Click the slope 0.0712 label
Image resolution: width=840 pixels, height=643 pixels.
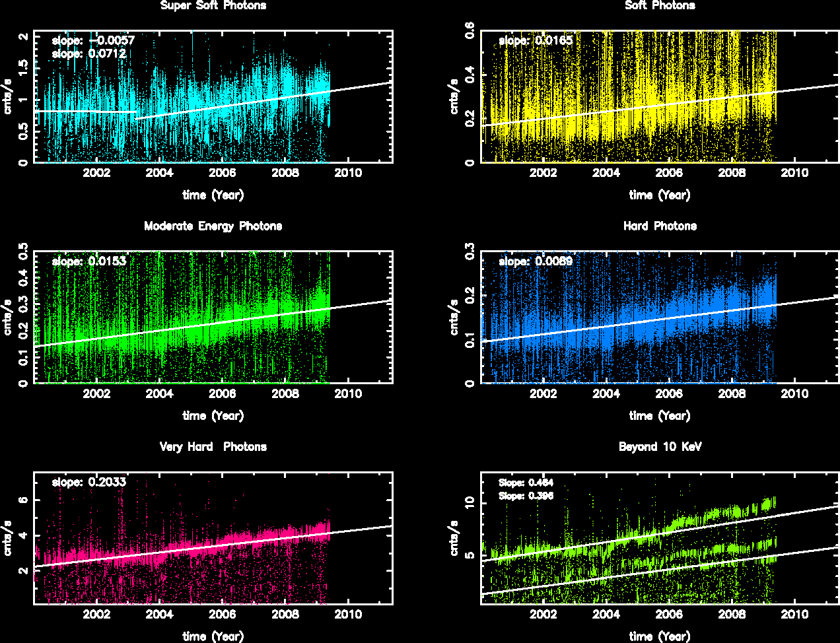[x=88, y=53]
